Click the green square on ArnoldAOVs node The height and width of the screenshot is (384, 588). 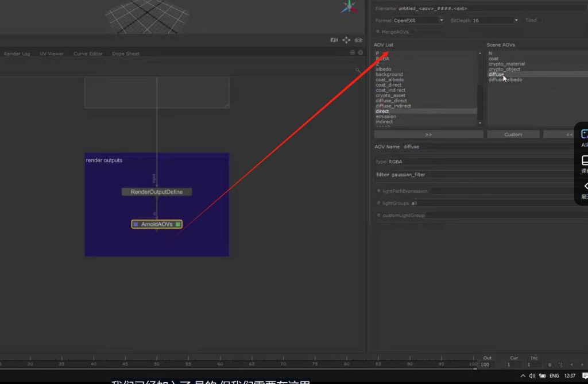179,224
